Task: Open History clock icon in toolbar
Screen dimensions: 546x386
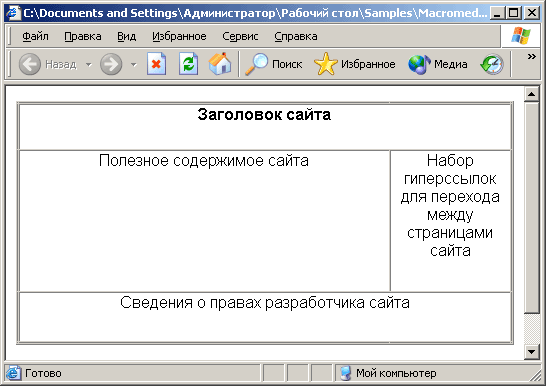Action: pos(492,64)
